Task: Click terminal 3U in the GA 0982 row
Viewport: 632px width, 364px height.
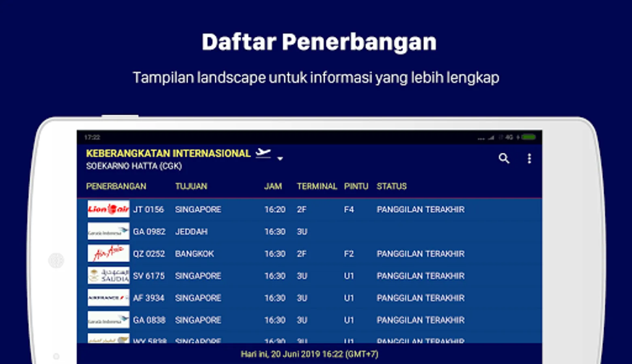Action: 302,232
